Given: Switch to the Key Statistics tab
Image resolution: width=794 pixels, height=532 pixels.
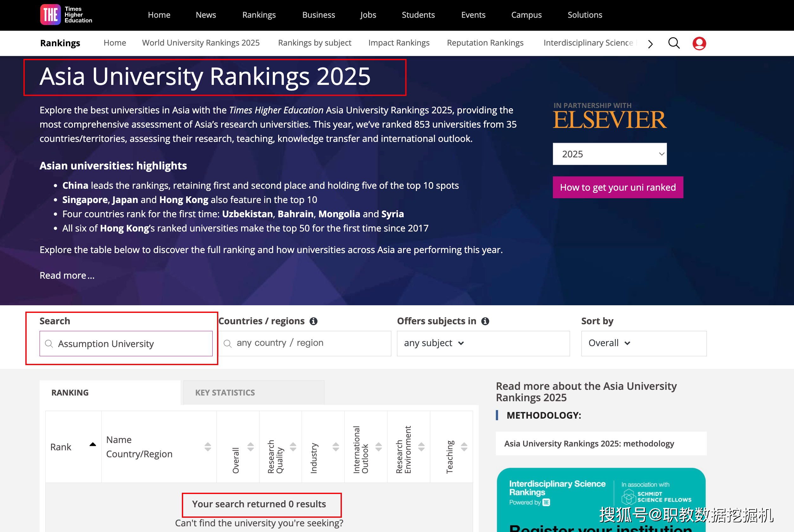Looking at the screenshot, I should click(225, 393).
